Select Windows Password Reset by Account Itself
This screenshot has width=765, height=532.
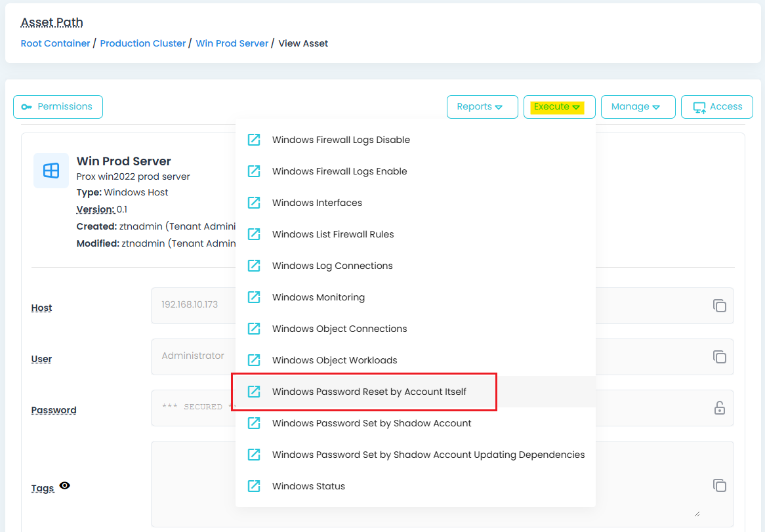369,392
